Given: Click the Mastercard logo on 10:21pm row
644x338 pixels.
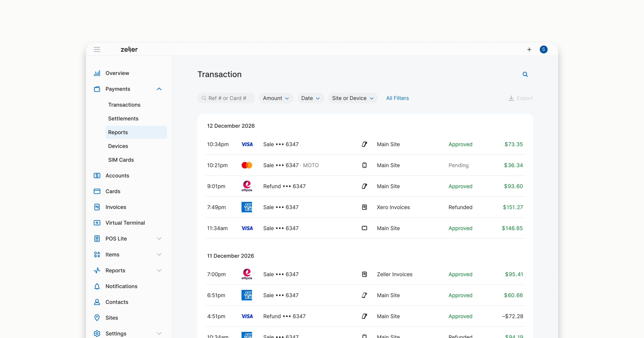Looking at the screenshot, I should click(x=247, y=165).
